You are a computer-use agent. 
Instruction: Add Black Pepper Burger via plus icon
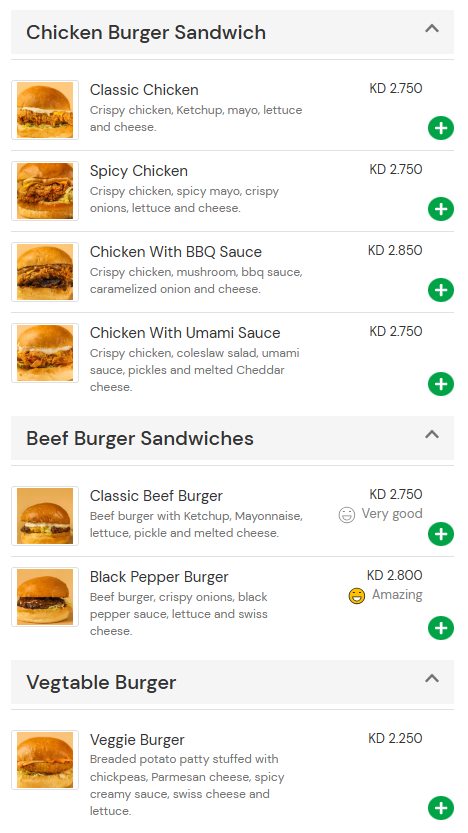[441, 628]
